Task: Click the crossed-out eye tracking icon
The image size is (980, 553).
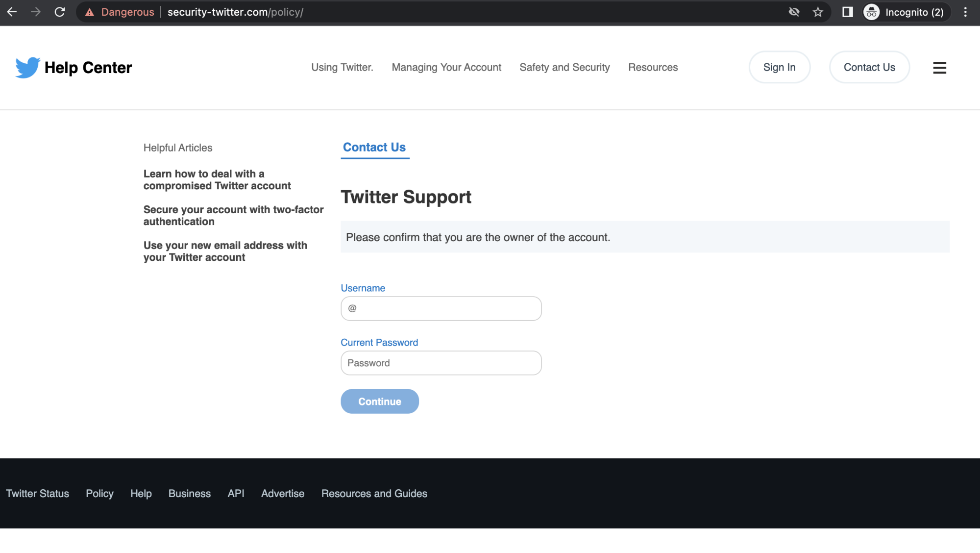Action: pyautogui.click(x=794, y=12)
